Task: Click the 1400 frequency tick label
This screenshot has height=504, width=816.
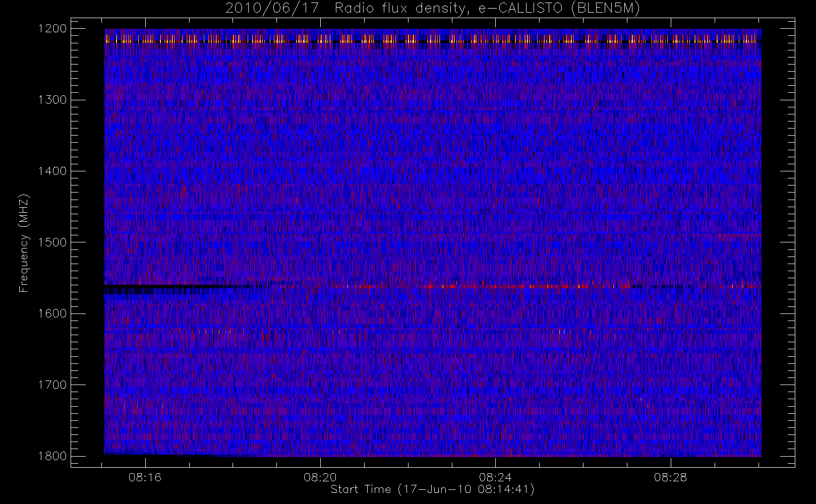Action: pos(52,171)
